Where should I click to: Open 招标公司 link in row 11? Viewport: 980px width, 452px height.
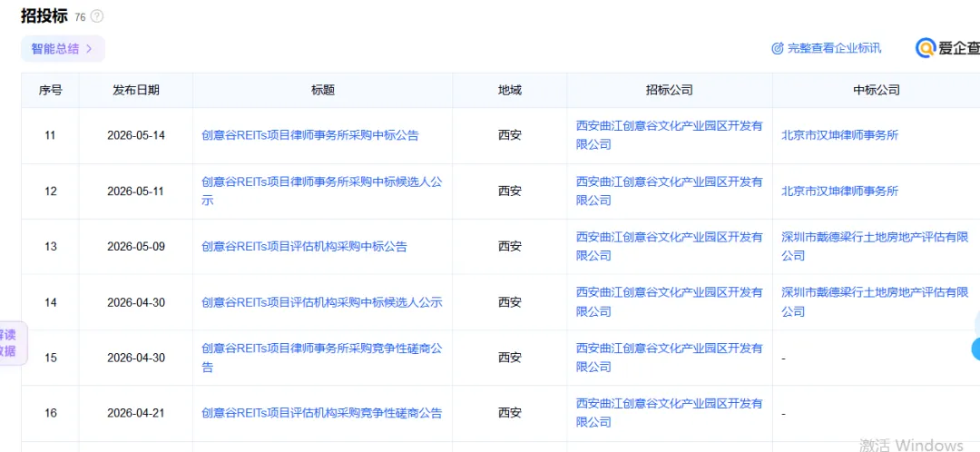pos(670,135)
